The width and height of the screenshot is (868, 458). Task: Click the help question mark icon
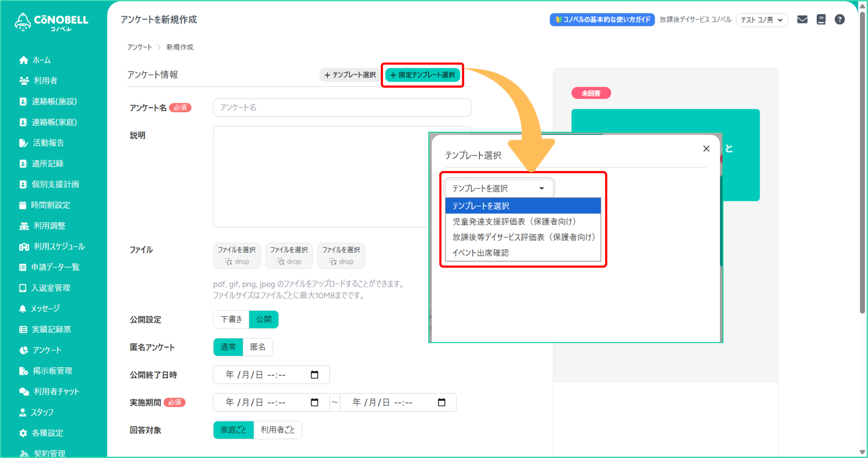[x=839, y=20]
